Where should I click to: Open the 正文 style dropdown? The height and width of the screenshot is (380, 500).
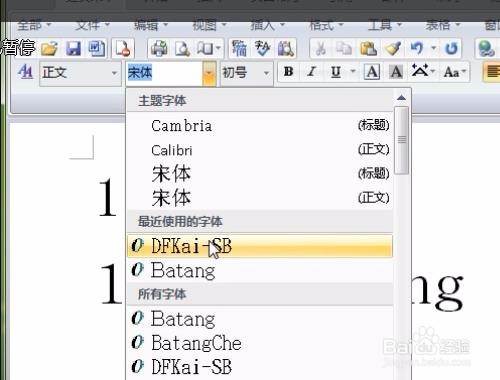click(x=114, y=73)
